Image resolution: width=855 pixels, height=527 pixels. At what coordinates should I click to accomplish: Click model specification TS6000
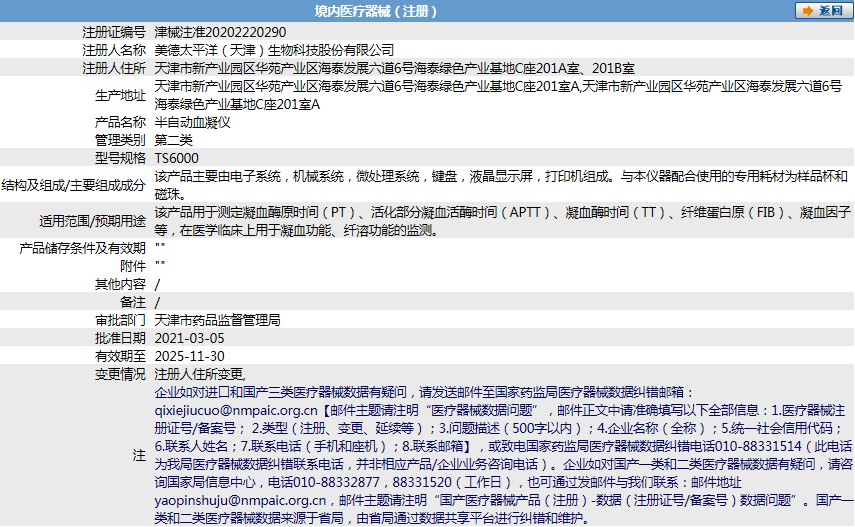[177, 158]
